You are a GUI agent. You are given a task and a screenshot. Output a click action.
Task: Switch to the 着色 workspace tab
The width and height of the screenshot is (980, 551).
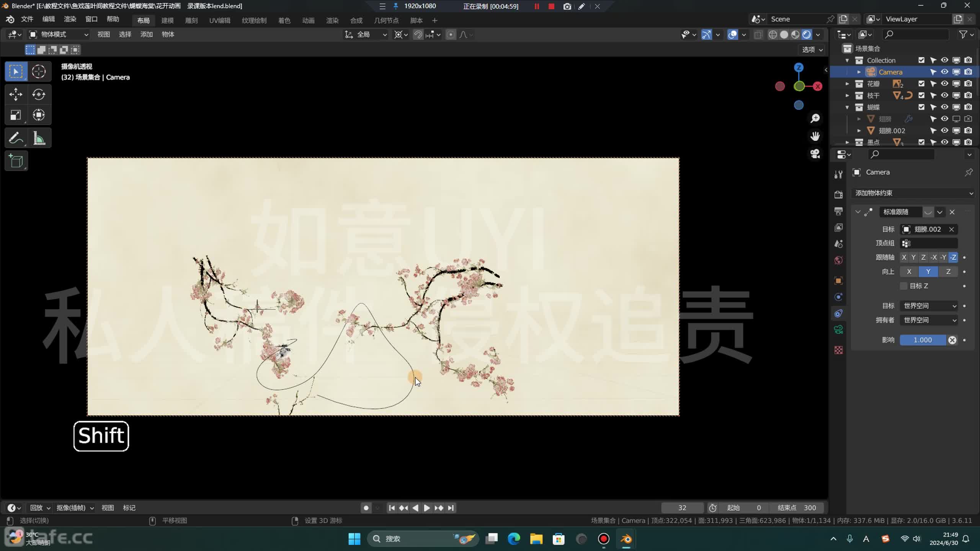tap(284, 20)
